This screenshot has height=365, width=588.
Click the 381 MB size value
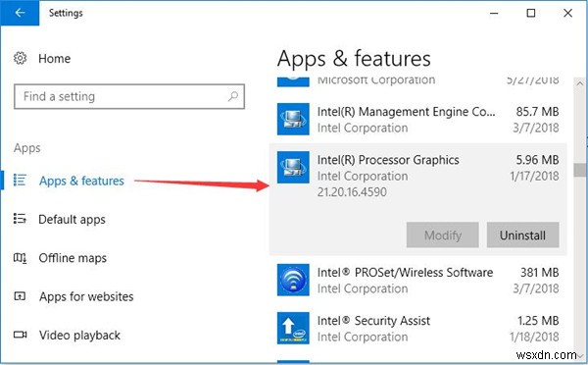pyautogui.click(x=540, y=272)
